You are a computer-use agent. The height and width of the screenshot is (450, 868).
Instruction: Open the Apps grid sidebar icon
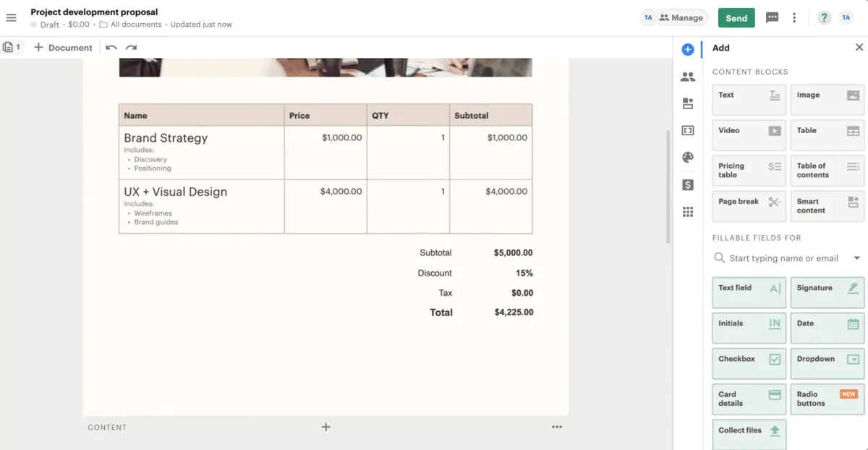[688, 212]
